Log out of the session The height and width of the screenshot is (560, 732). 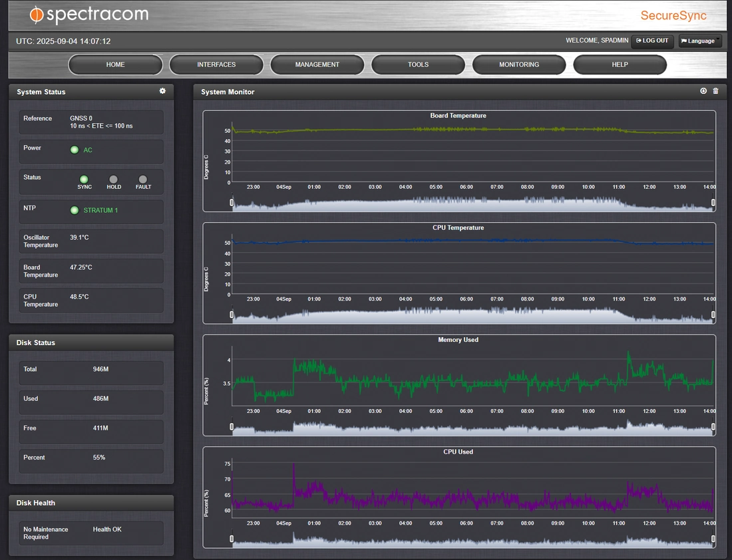[652, 41]
